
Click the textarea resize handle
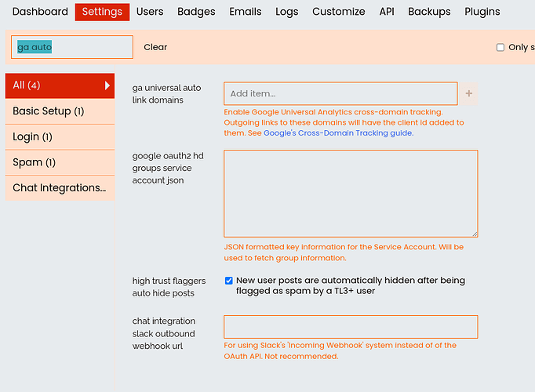click(475, 234)
